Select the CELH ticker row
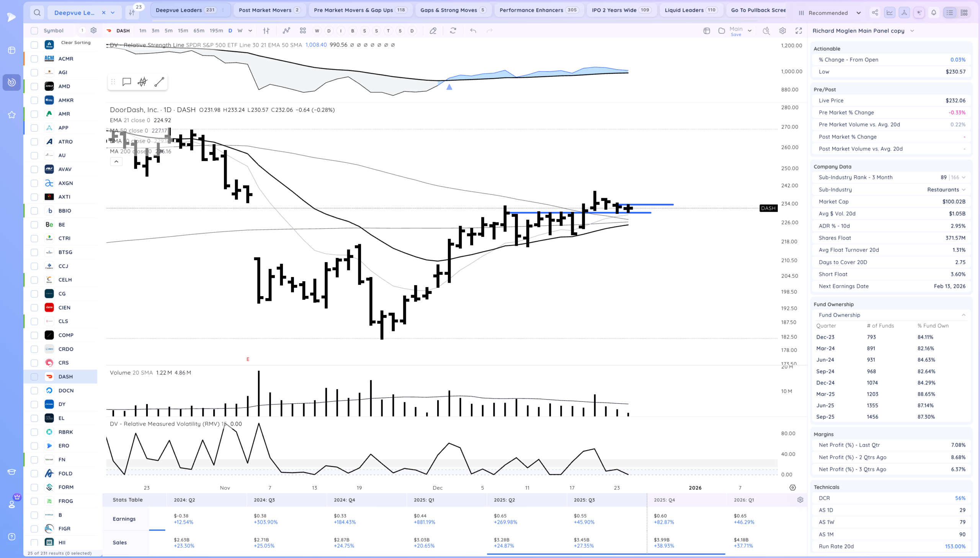This screenshot has height=558, width=980. [x=65, y=280]
